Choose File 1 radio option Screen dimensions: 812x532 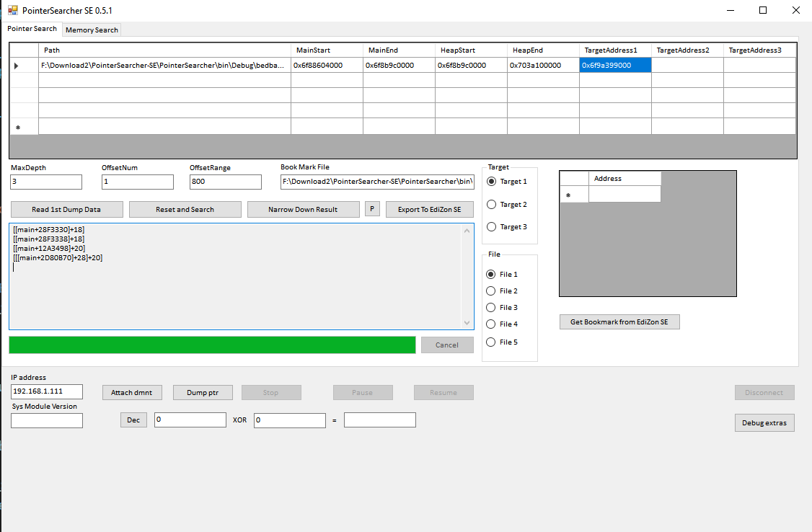pyautogui.click(x=502, y=274)
